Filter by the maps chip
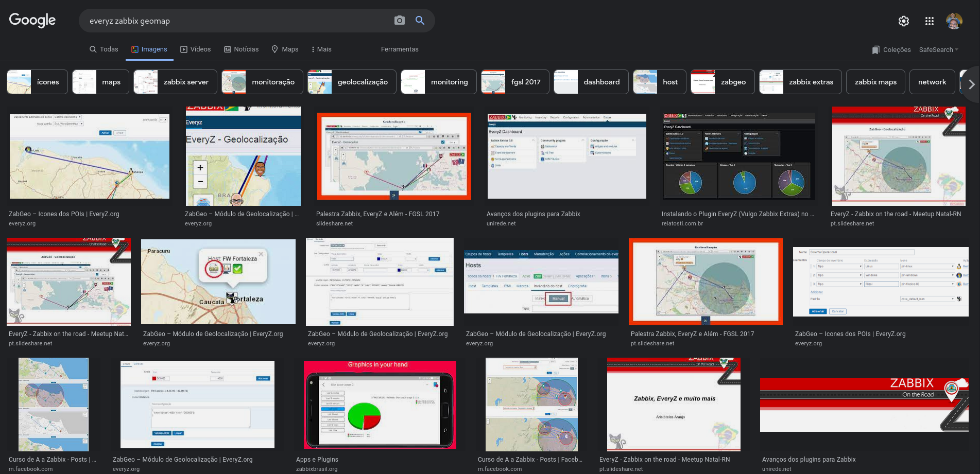 [x=100, y=82]
